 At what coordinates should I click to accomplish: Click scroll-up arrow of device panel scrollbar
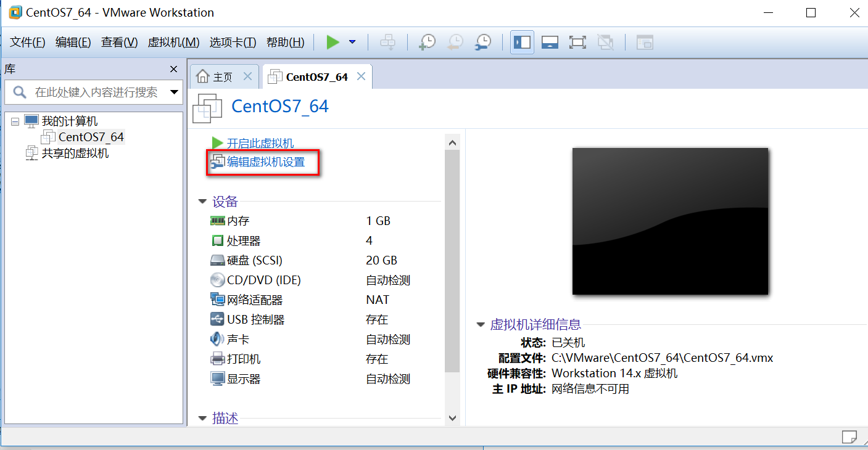pos(452,142)
